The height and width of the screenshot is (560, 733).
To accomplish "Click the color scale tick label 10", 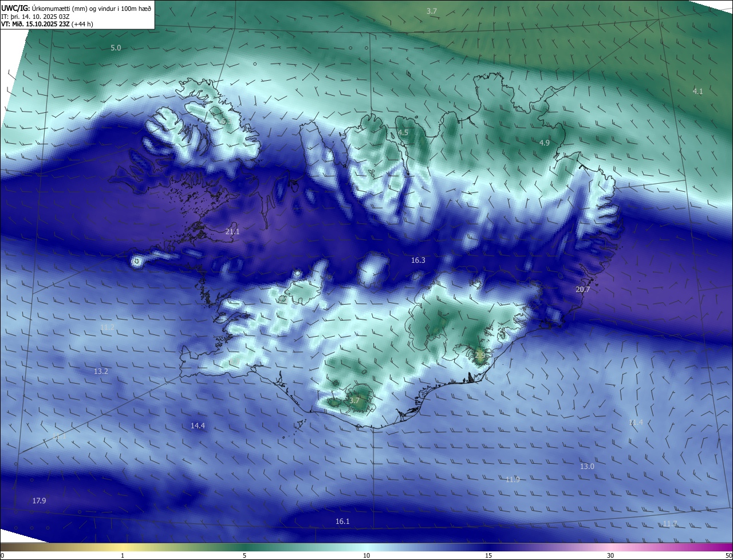I will pos(366,555).
